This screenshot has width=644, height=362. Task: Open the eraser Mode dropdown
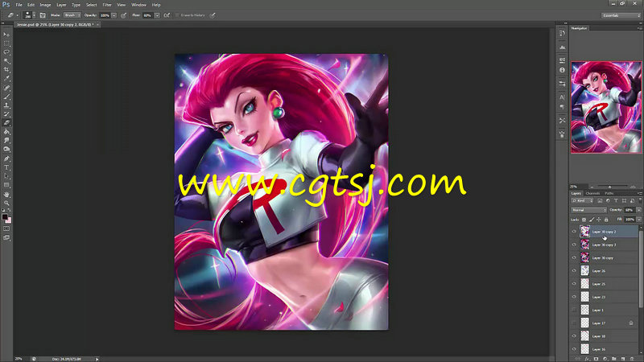tap(72, 15)
